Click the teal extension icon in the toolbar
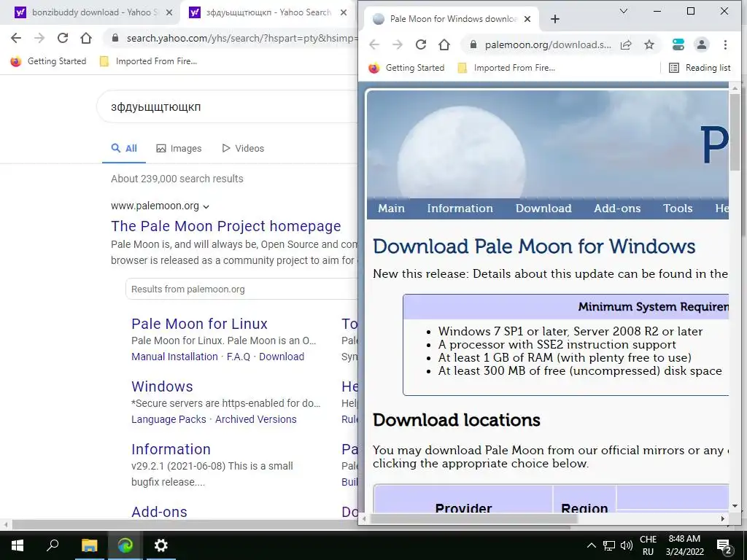747x560 pixels. pos(678,44)
